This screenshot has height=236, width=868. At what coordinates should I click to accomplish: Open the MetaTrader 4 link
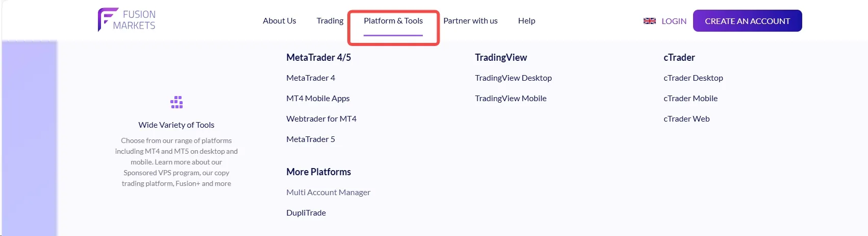tap(311, 78)
